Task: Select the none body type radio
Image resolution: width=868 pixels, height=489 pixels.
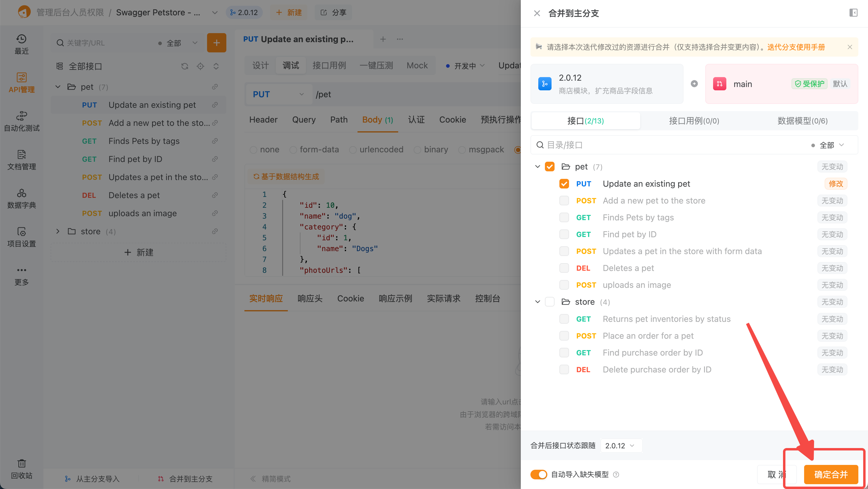Action: point(253,150)
